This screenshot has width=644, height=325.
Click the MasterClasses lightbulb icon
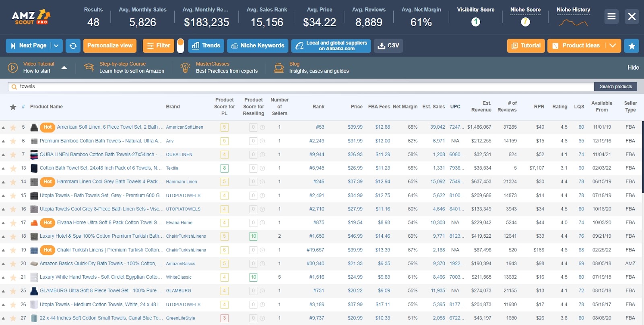[x=185, y=68]
